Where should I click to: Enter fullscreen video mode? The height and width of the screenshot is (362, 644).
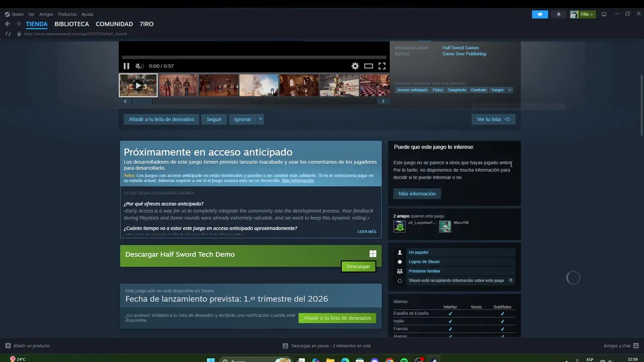pyautogui.click(x=382, y=66)
